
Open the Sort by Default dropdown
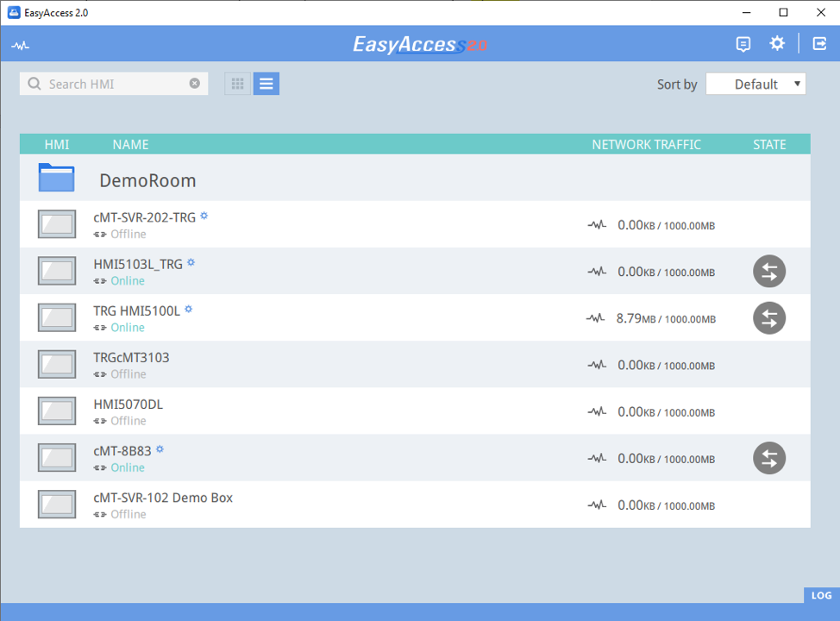click(x=755, y=84)
